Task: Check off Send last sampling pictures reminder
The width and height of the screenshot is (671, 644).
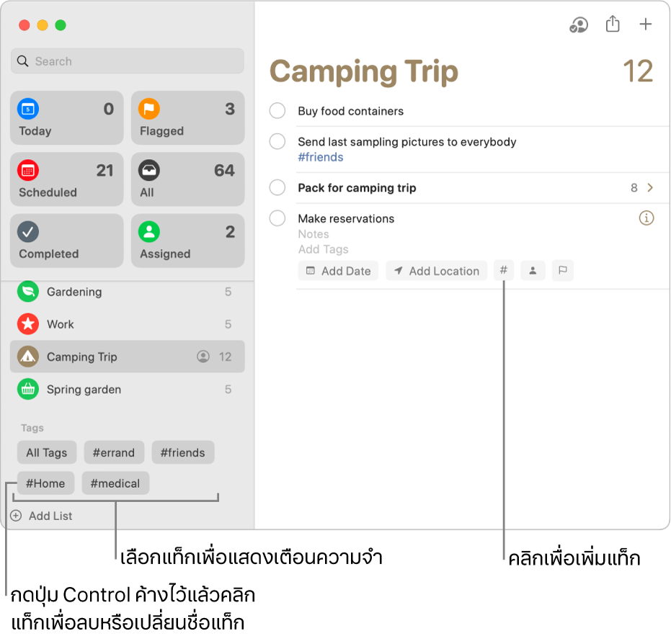Action: 277,142
